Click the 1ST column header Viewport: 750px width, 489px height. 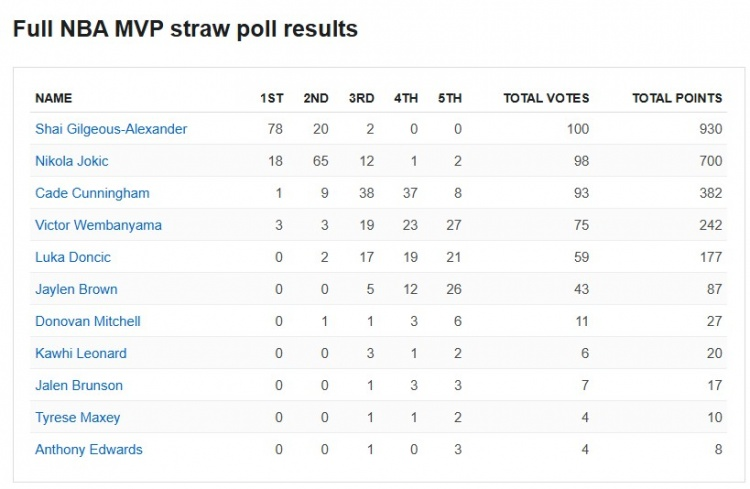[x=271, y=98]
